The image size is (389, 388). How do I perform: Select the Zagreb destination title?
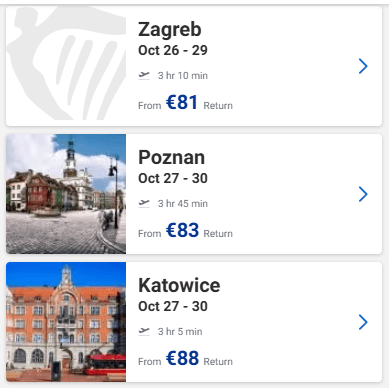[170, 30]
